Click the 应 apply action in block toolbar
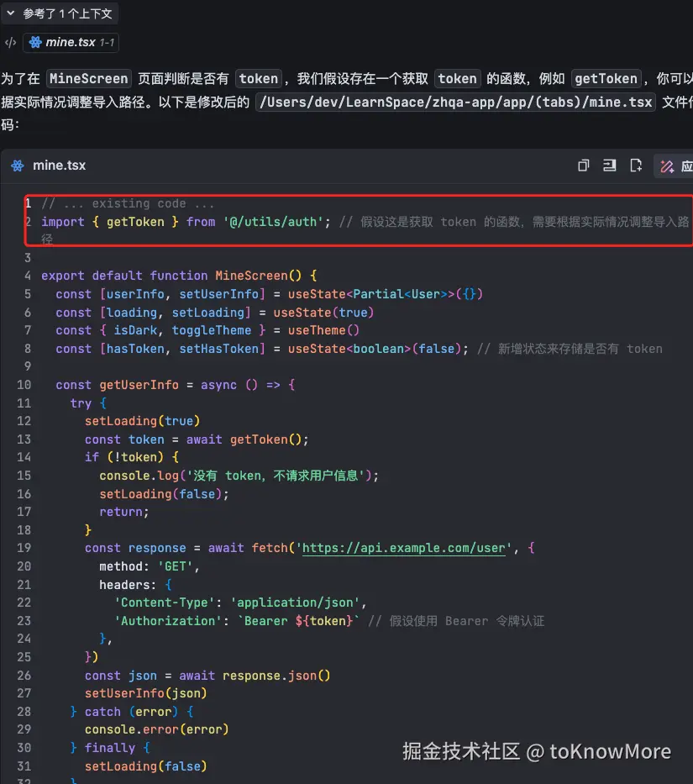 click(689, 166)
